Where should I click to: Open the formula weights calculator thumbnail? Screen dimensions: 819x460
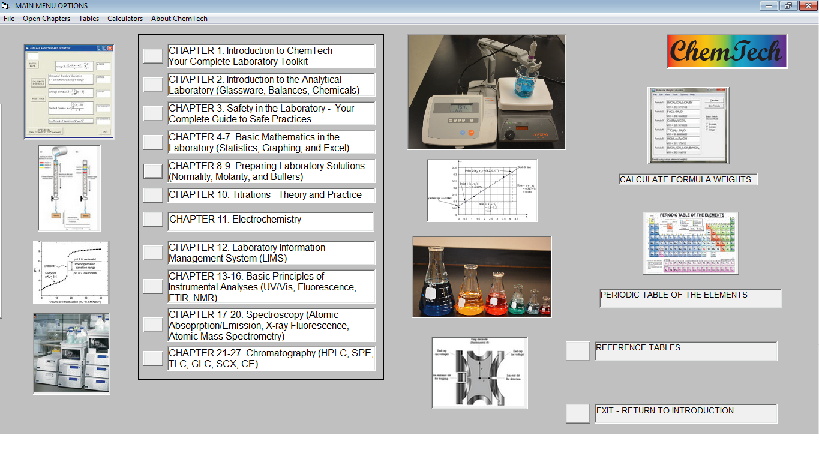688,125
